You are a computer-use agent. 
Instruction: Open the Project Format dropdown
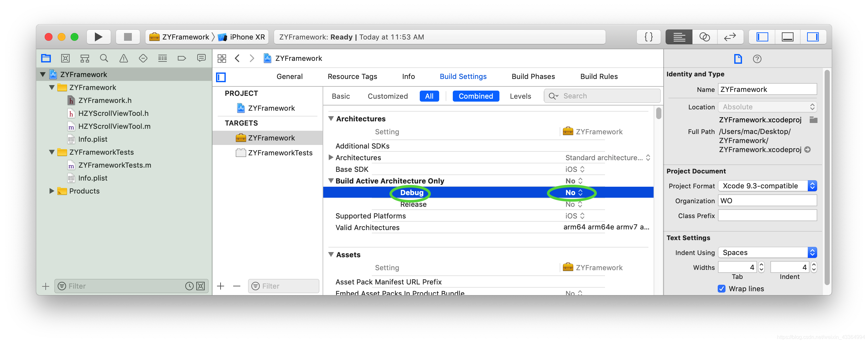(x=767, y=186)
